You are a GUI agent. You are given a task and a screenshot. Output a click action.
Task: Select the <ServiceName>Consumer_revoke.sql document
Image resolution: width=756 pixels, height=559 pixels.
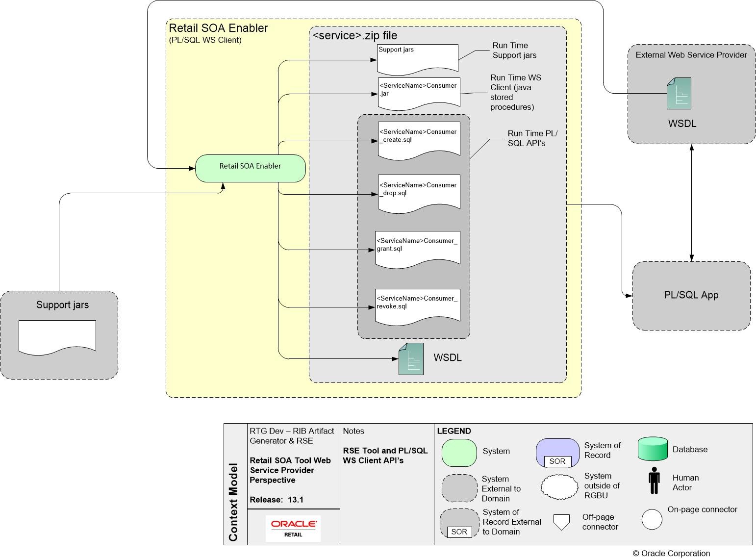[418, 307]
